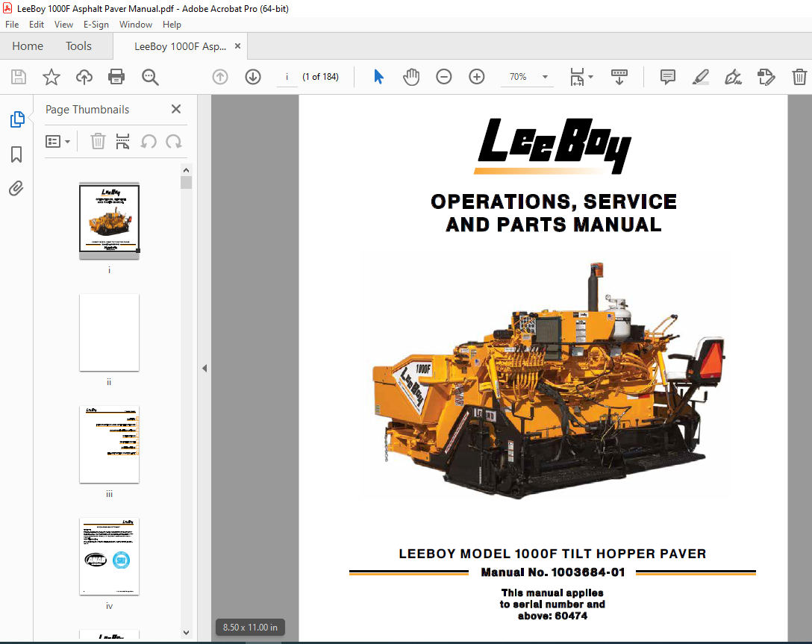Open the Help menu
The image size is (812, 644).
pyautogui.click(x=172, y=25)
